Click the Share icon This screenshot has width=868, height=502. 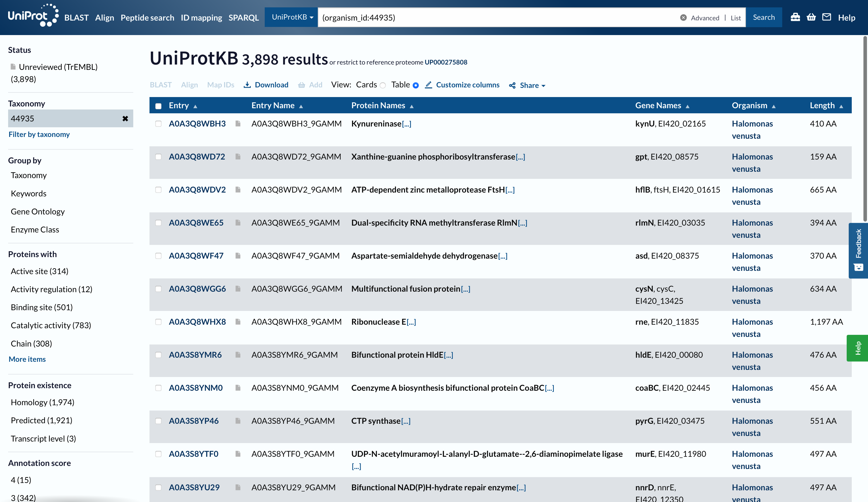(512, 86)
